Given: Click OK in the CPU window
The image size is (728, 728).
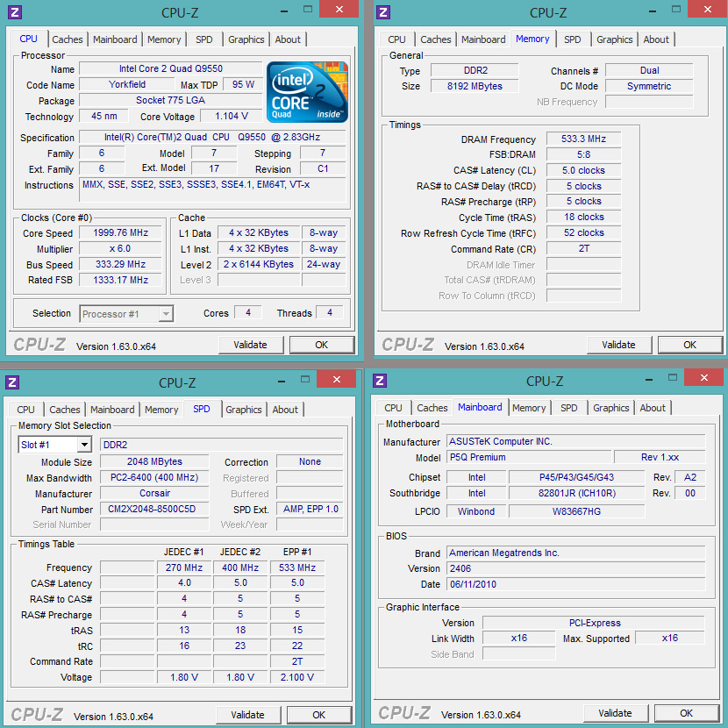Looking at the screenshot, I should coord(322,345).
